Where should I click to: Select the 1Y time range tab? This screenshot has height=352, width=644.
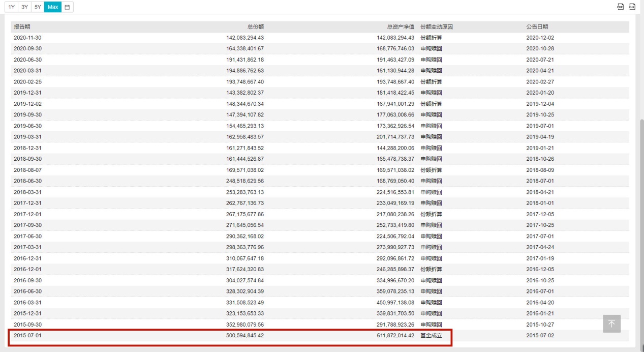coord(11,7)
